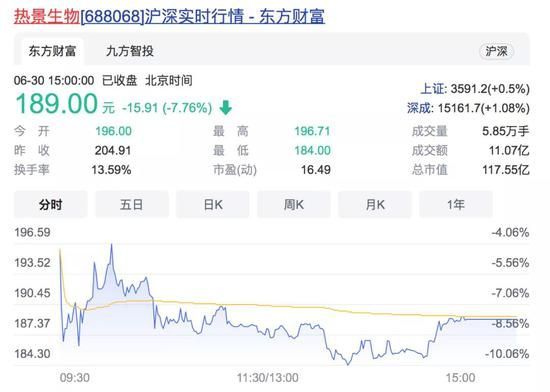Image resolution: width=550 pixels, height=392 pixels.
Task: Show the 日K candlestick chart
Action: pos(213,204)
